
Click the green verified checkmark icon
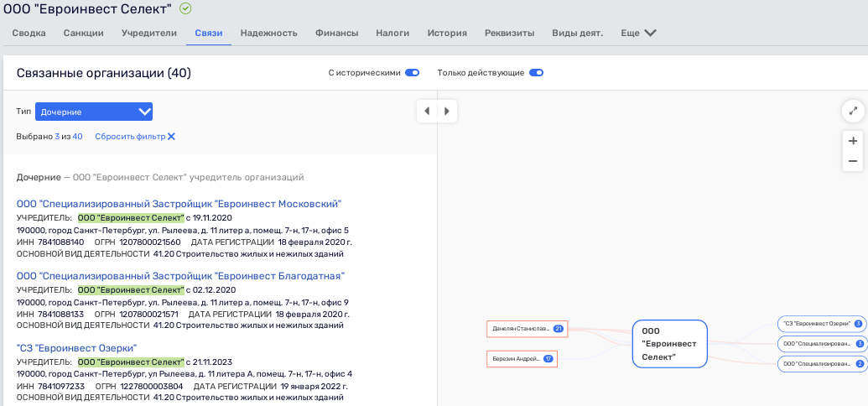(186, 8)
